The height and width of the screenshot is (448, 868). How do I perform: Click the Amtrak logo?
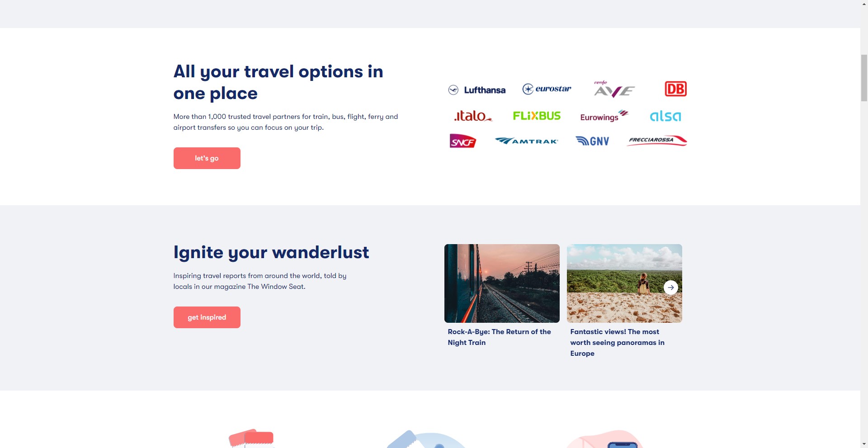pyautogui.click(x=526, y=141)
